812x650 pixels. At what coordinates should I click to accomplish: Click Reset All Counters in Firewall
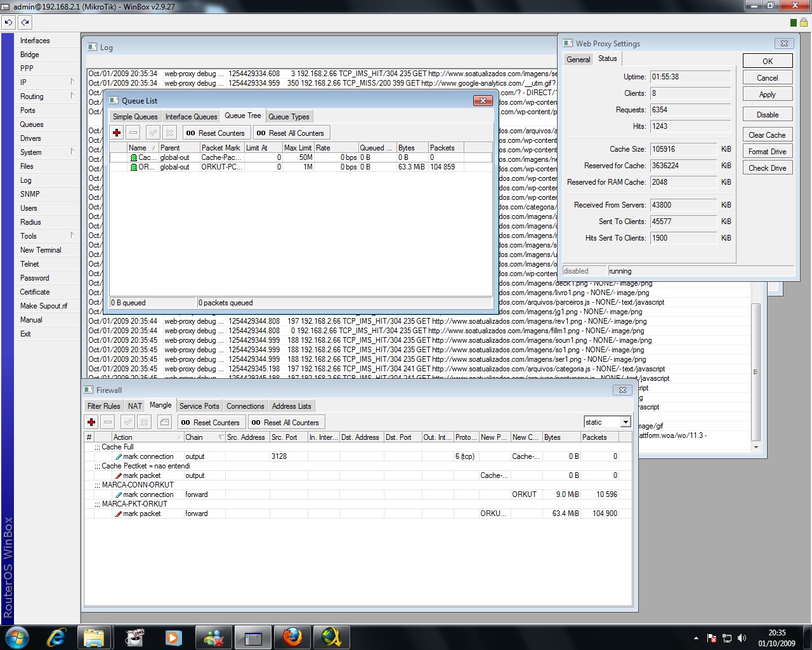tap(285, 422)
